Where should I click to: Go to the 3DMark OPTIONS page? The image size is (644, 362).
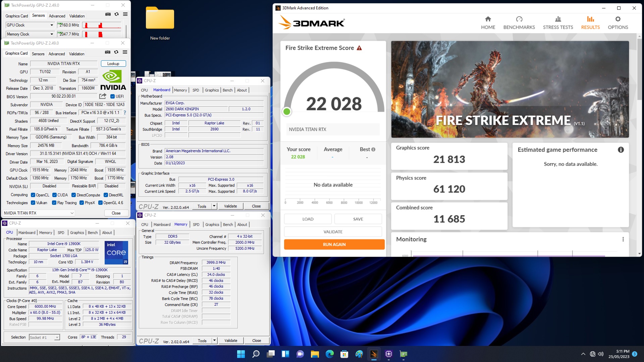click(618, 23)
